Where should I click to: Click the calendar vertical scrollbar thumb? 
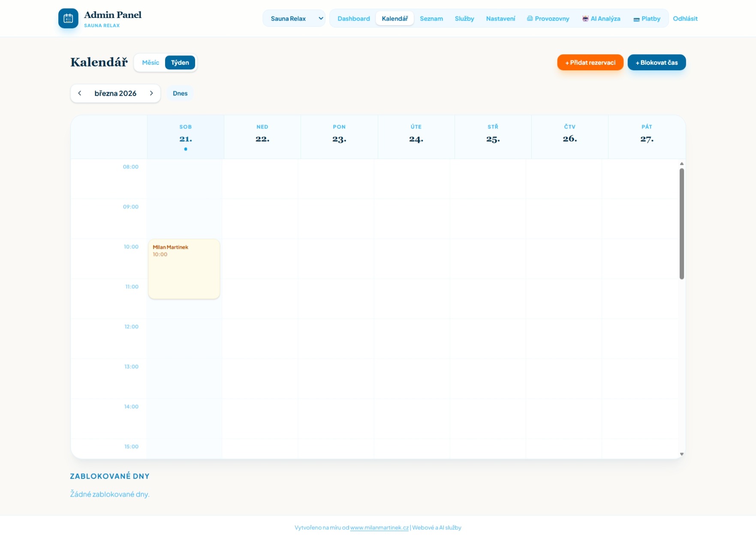point(681,223)
